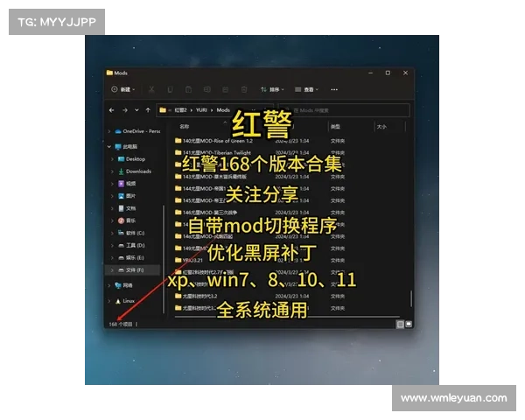Open 文档 (Documents) in navigation pane
525x420 pixels.
[x=127, y=208]
